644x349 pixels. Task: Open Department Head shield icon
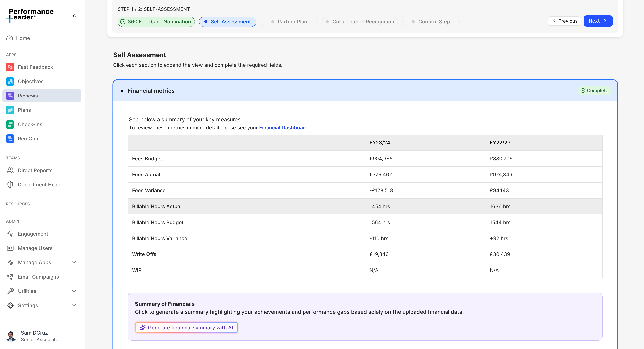10,185
